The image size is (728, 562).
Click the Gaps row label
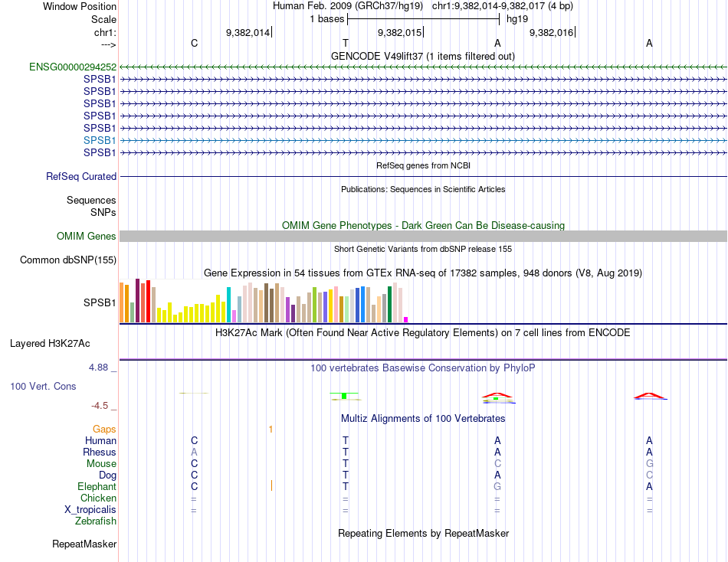pos(104,430)
